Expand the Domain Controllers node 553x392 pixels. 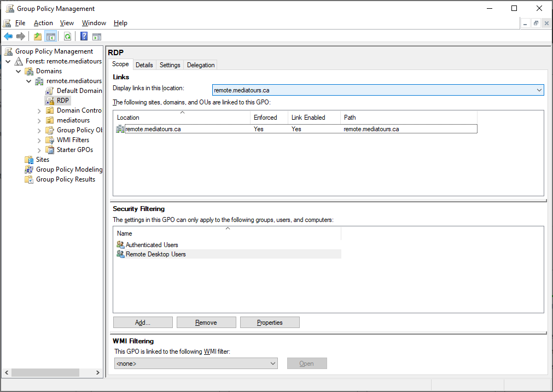click(x=39, y=110)
